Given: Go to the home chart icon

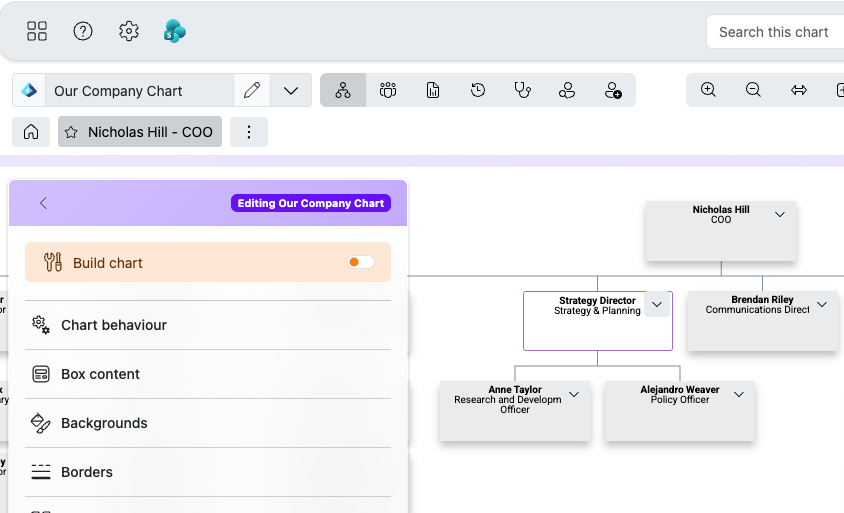Looking at the screenshot, I should tap(31, 132).
